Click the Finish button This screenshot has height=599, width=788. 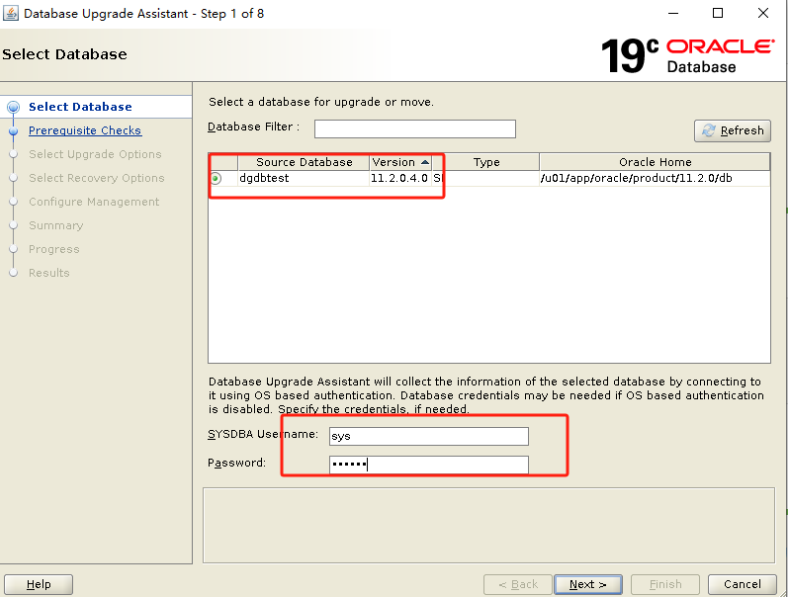coord(665,584)
